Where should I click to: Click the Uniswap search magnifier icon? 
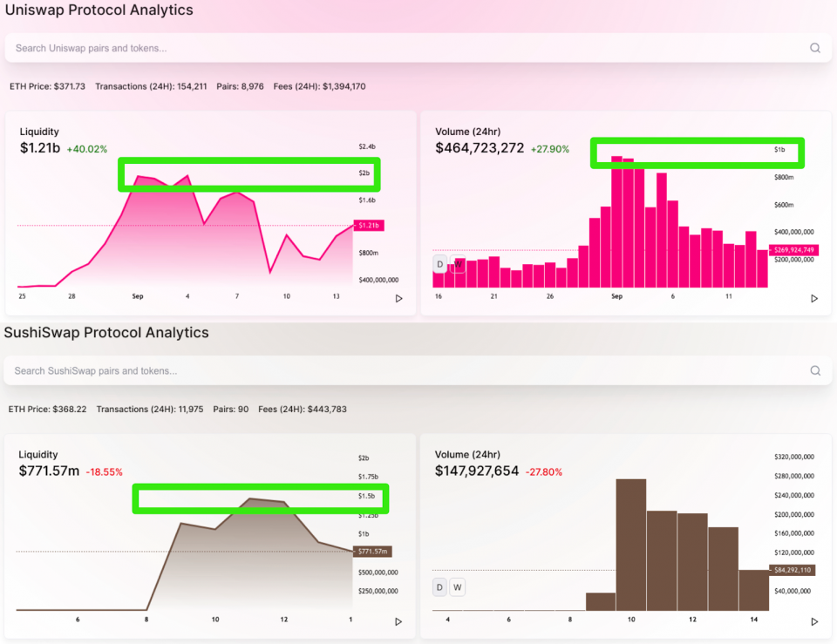[814, 48]
